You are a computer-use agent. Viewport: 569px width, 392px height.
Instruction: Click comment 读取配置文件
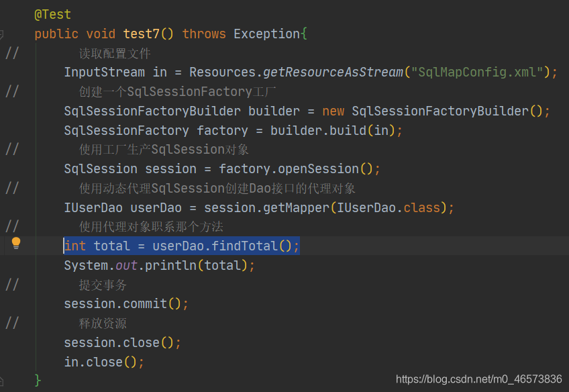pyautogui.click(x=115, y=53)
